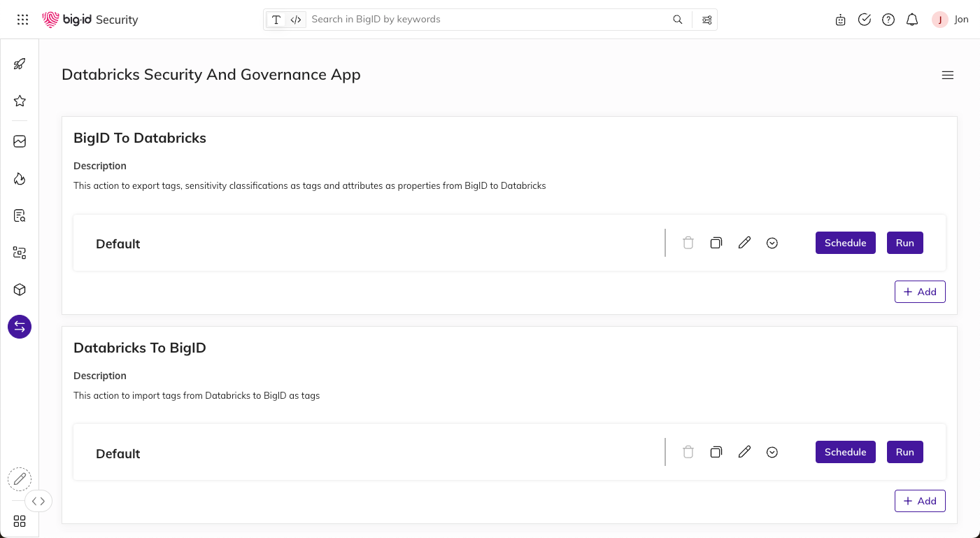Open the help menu question mark icon
Screen dimensions: 980x538
click(888, 20)
